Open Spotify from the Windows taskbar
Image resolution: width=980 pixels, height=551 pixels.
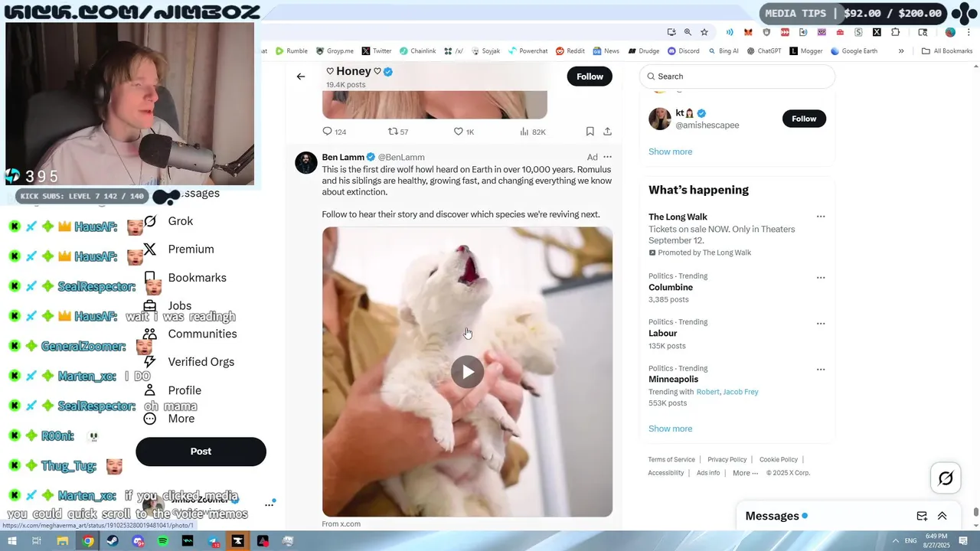[x=163, y=541]
